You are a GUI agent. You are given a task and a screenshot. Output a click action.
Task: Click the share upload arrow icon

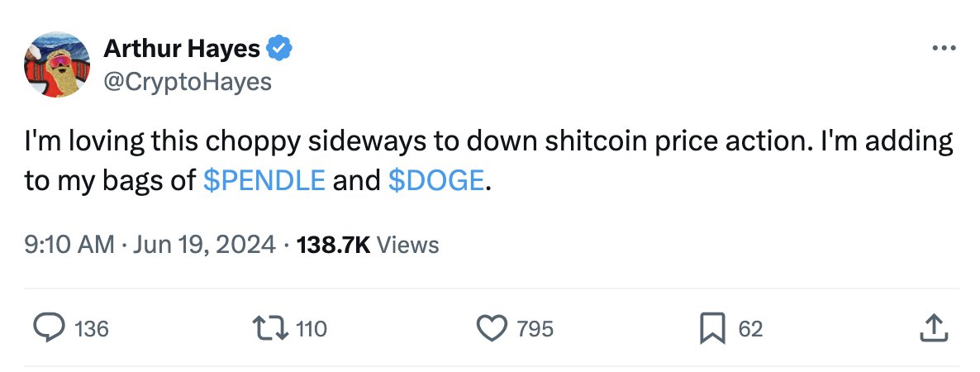(x=931, y=329)
